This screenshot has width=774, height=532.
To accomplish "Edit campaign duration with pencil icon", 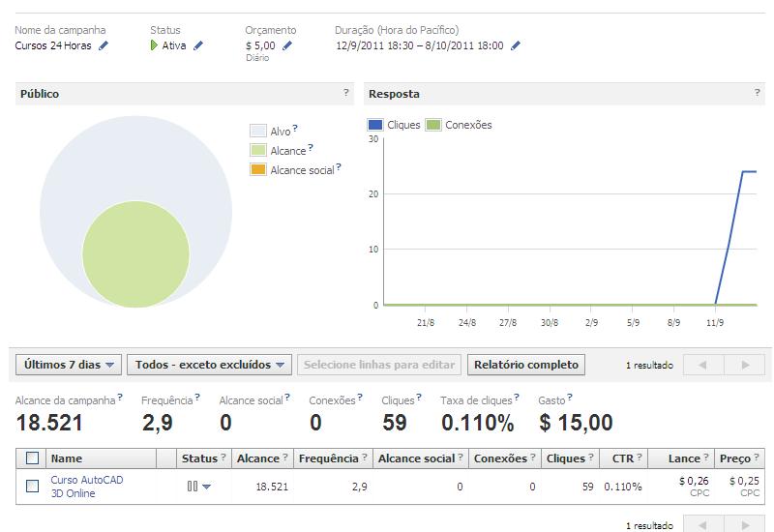I will pyautogui.click(x=516, y=45).
